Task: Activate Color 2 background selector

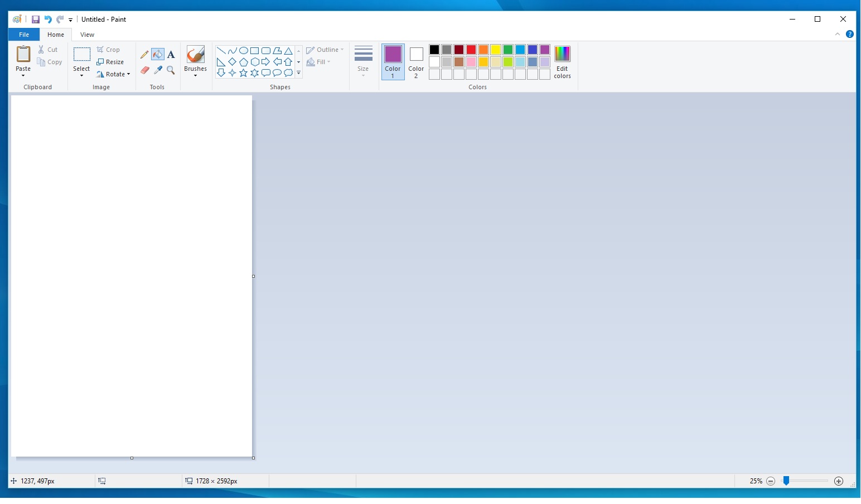Action: click(416, 62)
